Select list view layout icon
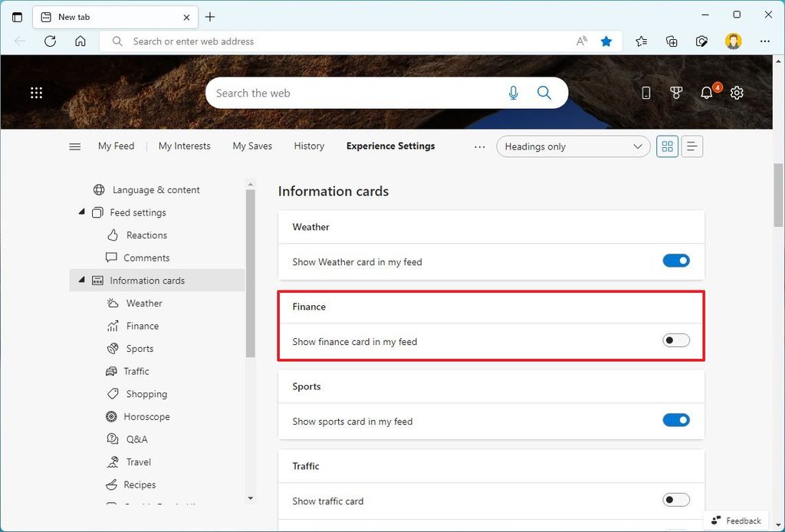The height and width of the screenshot is (532, 785). (691, 146)
